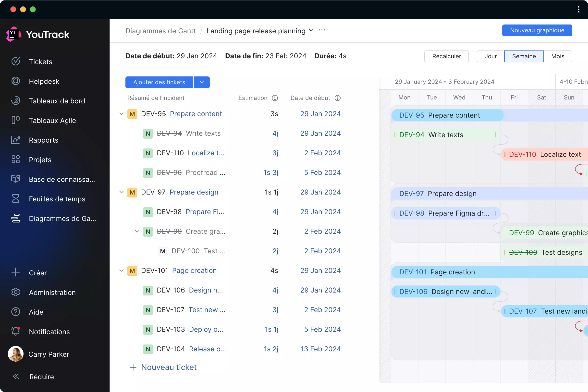Navigate to Tableaux Agile panel
588x392 pixels.
52,120
